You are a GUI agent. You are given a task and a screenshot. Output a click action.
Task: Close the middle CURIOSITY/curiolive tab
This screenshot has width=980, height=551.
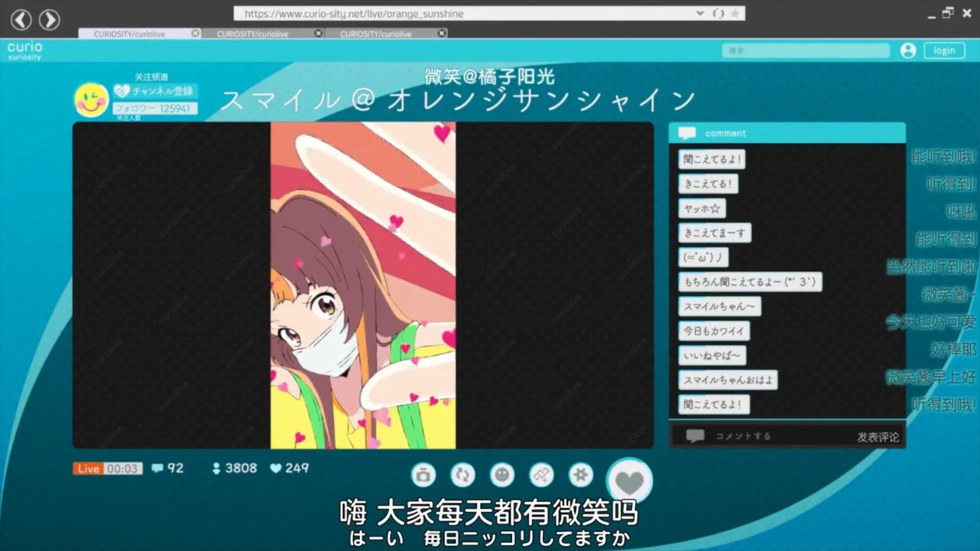tap(318, 34)
